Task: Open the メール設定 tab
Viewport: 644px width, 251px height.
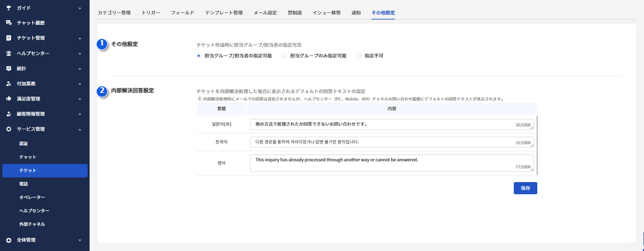Action: point(265,12)
